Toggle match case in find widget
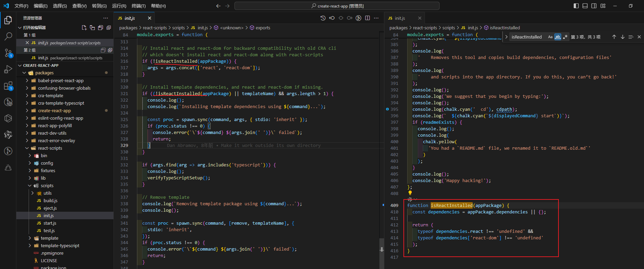 point(550,37)
